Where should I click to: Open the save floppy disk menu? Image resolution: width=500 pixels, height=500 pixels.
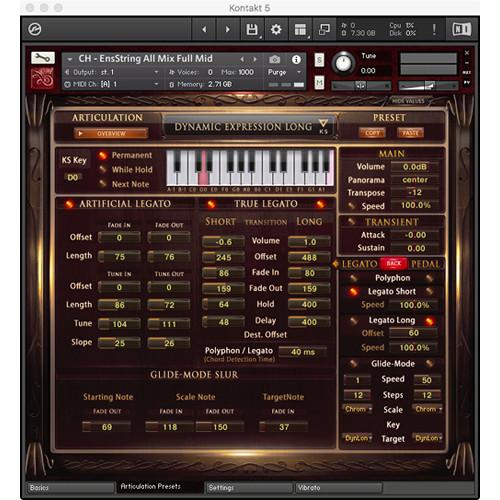[x=252, y=29]
